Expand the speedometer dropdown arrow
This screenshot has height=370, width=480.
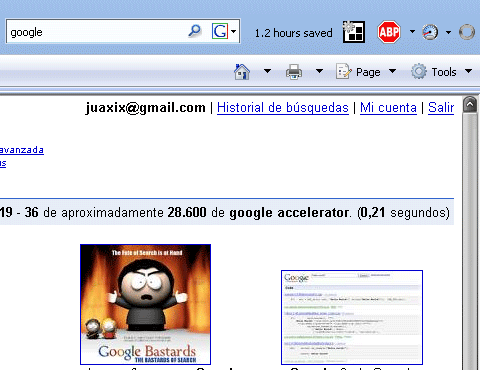pyautogui.click(x=448, y=32)
